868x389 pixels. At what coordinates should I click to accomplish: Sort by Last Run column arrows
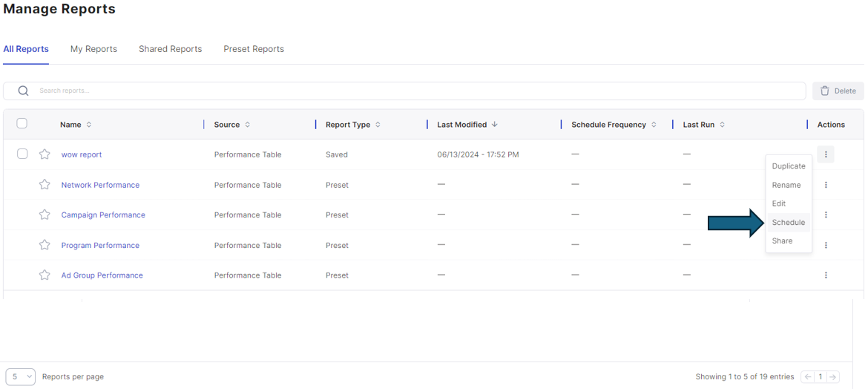coord(722,125)
